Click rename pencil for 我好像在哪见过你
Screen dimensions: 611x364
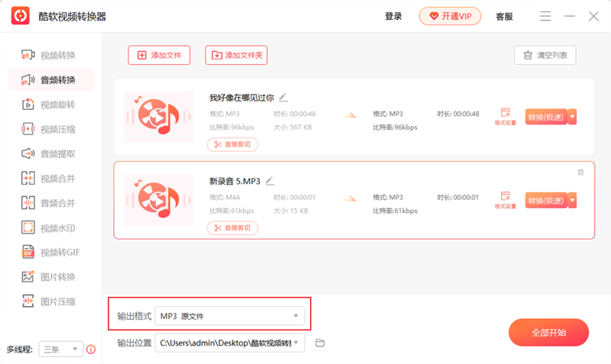pyautogui.click(x=283, y=98)
